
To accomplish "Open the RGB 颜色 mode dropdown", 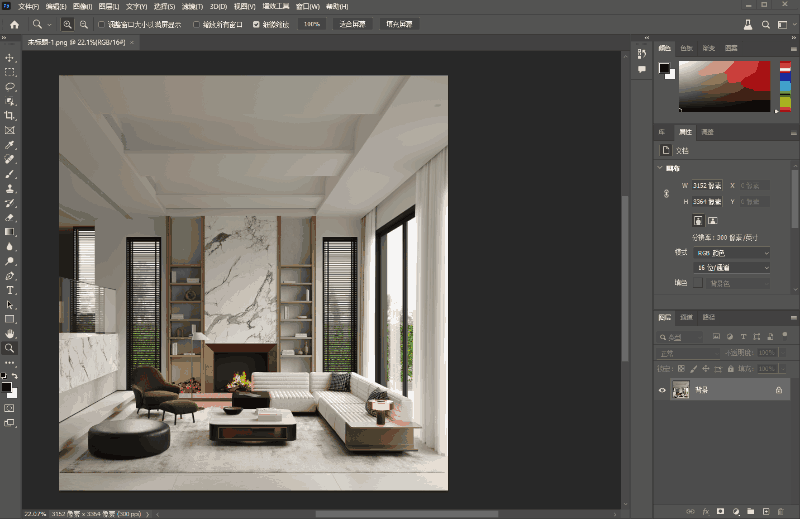I will point(732,253).
